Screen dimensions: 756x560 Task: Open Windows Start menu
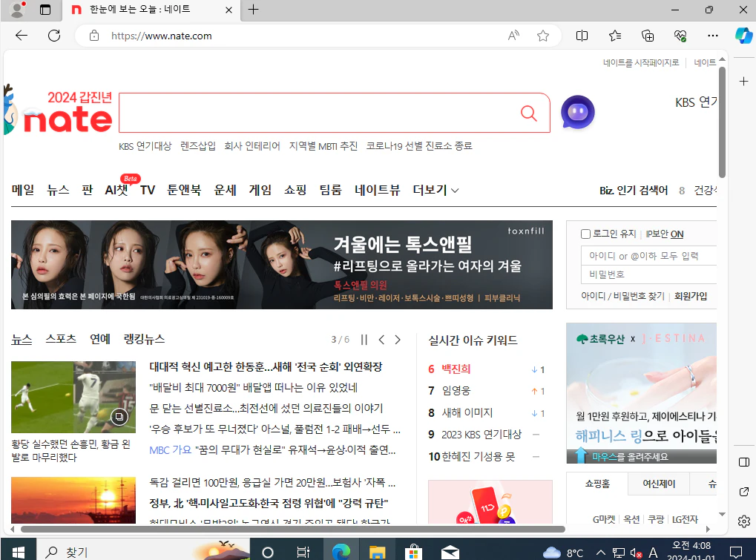tap(19, 552)
